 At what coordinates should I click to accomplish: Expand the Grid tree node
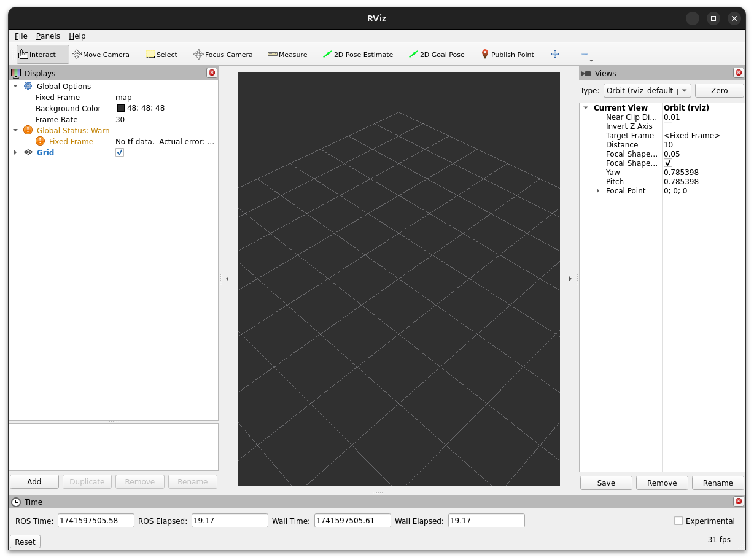(15, 152)
